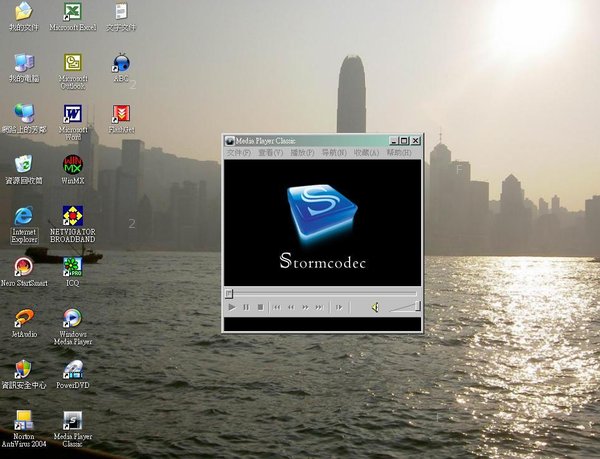This screenshot has width=600, height=459.
Task: Click the seek bar thumb
Action: click(x=229, y=293)
